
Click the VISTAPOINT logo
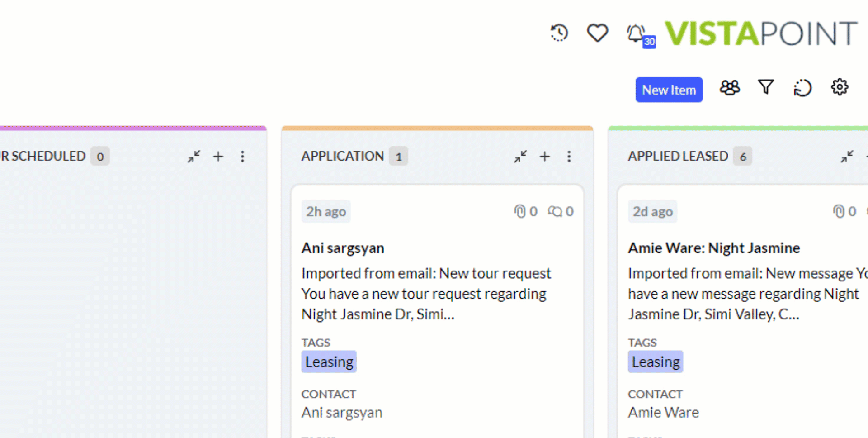click(761, 33)
